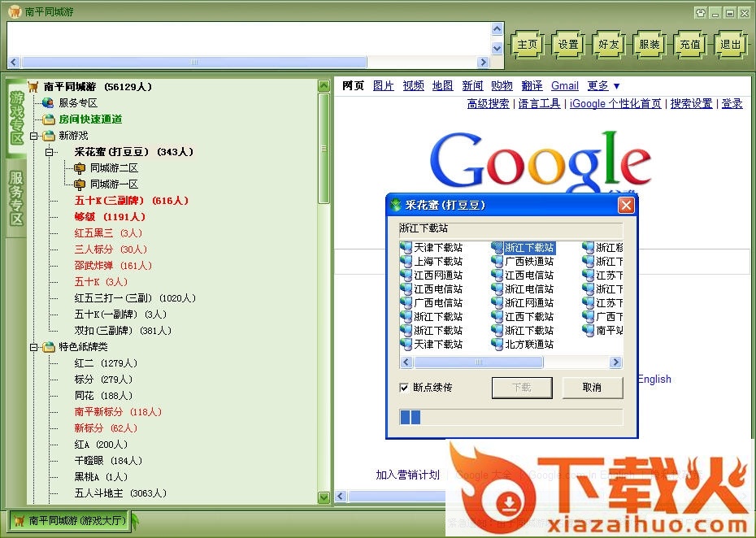Open Google's 更多 dropdown menu
The width and height of the screenshot is (756, 538).
(x=603, y=86)
